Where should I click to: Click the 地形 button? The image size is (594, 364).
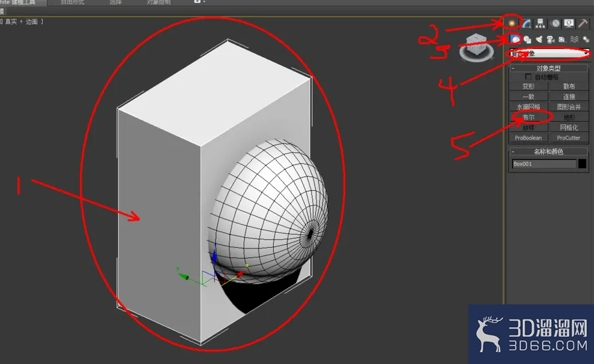pos(569,117)
